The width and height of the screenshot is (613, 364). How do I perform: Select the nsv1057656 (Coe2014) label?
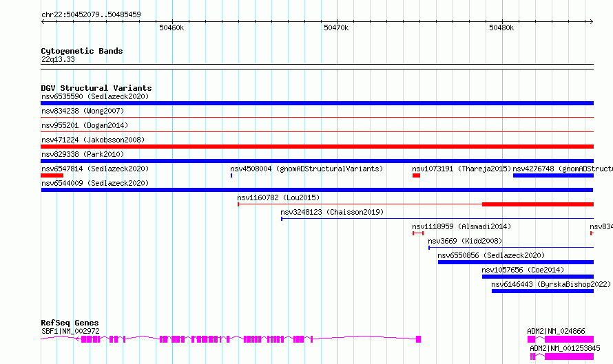click(x=523, y=270)
